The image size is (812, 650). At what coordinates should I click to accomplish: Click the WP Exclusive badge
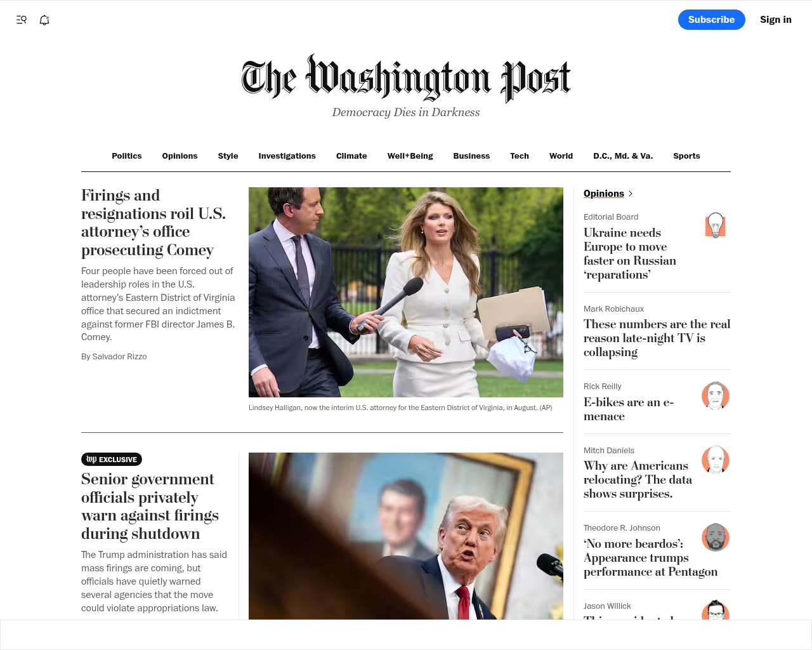pyautogui.click(x=112, y=459)
